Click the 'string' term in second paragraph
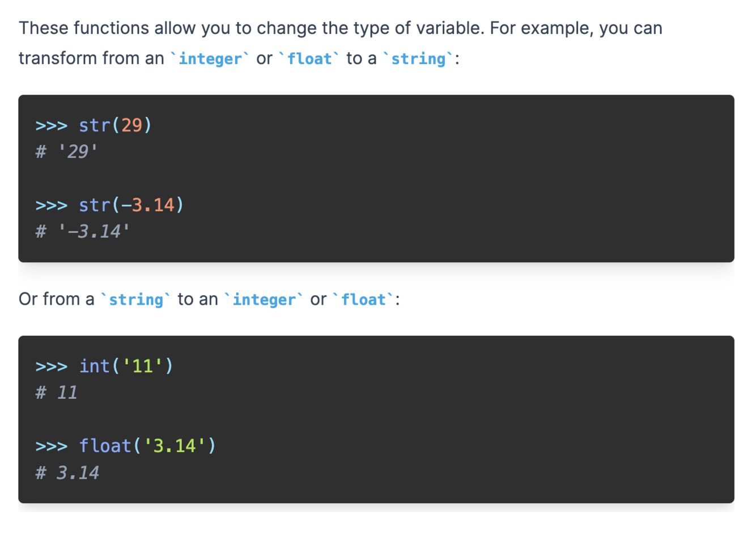756x541 pixels. coord(136,299)
